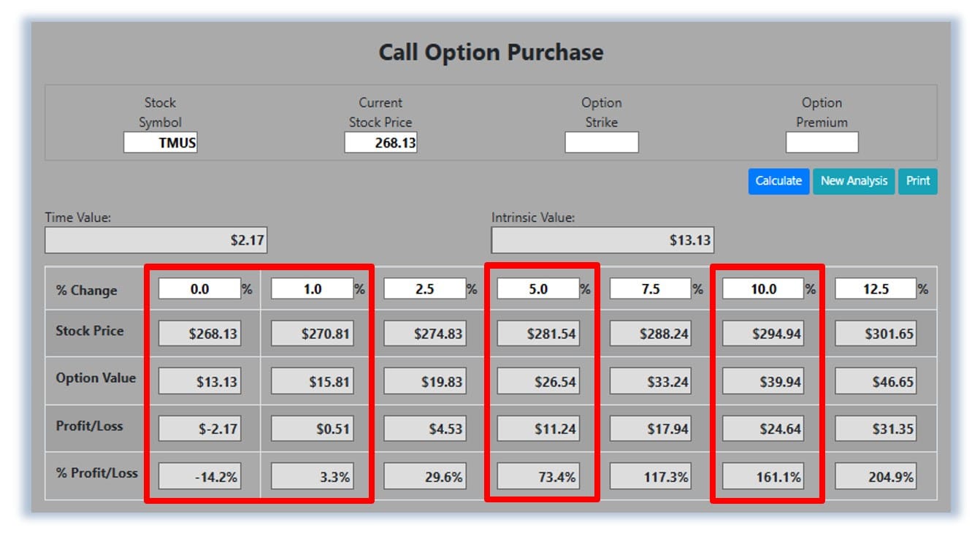Click the Intrinsic Value box showing $13.13
This screenshot has height=533, width=980.
click(602, 240)
